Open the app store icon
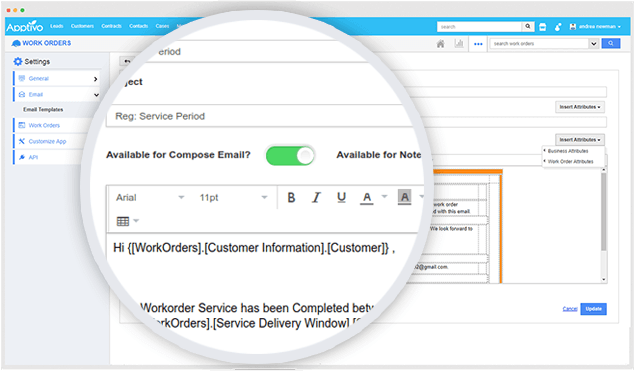 (x=543, y=27)
